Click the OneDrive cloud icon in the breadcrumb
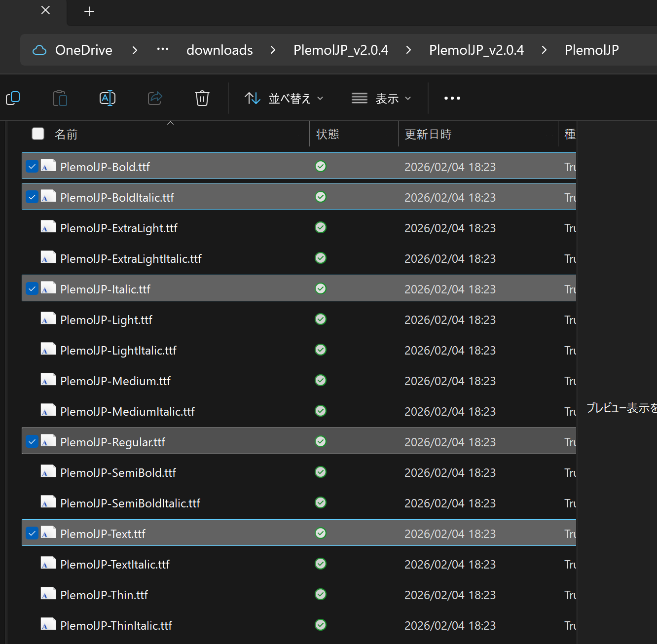 pos(39,50)
